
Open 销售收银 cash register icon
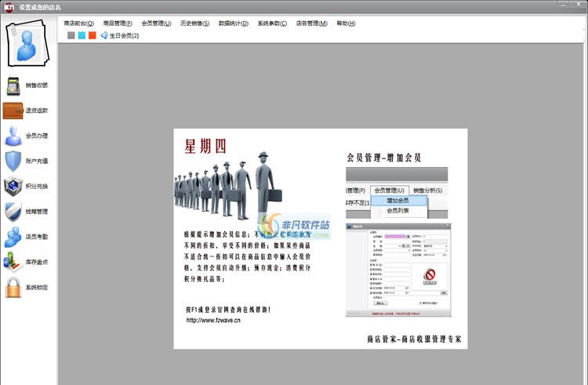[13, 85]
